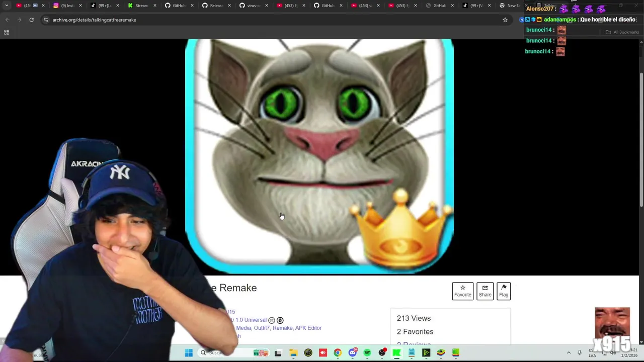644x362 pixels.
Task: Close the Instagram tab
Action: click(80, 6)
